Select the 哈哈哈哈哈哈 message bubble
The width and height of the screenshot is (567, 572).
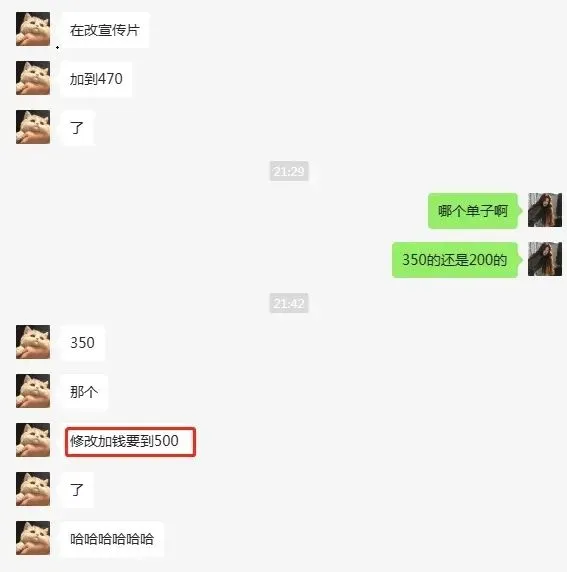[112, 539]
